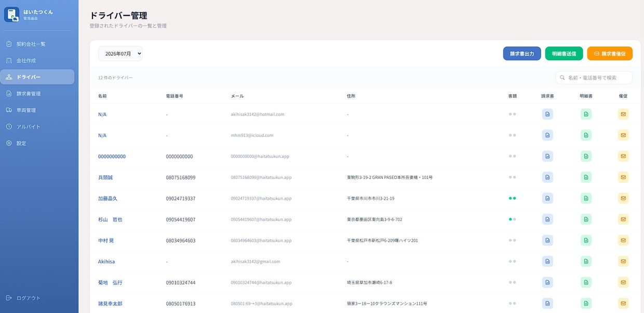
Task: Open statement icon for 加藤晶久 row
Action: pyautogui.click(x=586, y=198)
